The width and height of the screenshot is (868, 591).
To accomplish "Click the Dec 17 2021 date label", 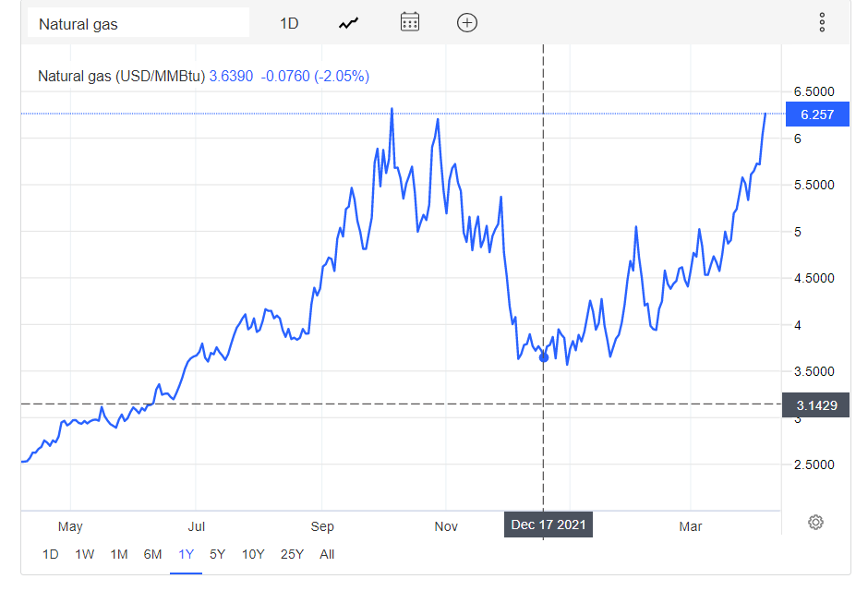I will (x=548, y=525).
